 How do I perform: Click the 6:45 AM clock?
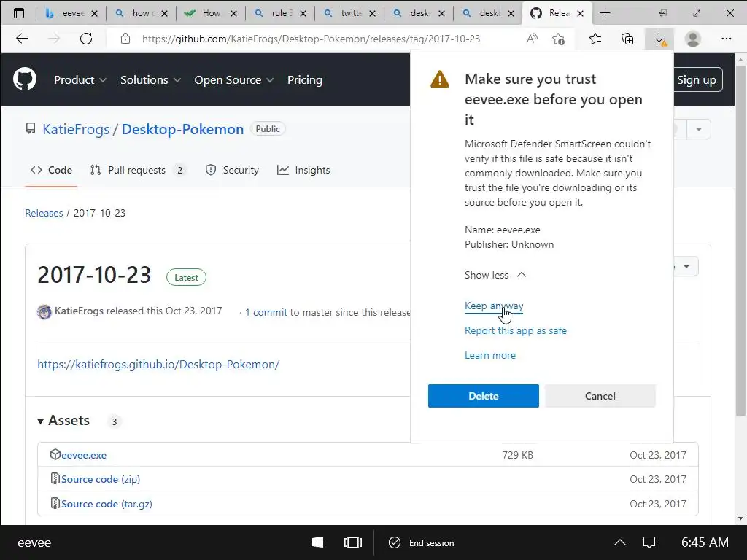[x=704, y=542]
